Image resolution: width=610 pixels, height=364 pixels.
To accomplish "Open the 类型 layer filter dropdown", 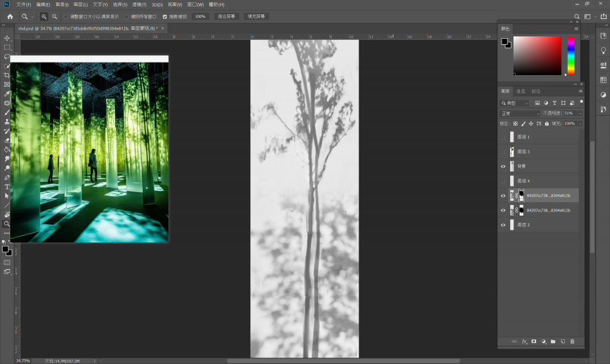I will pyautogui.click(x=515, y=103).
